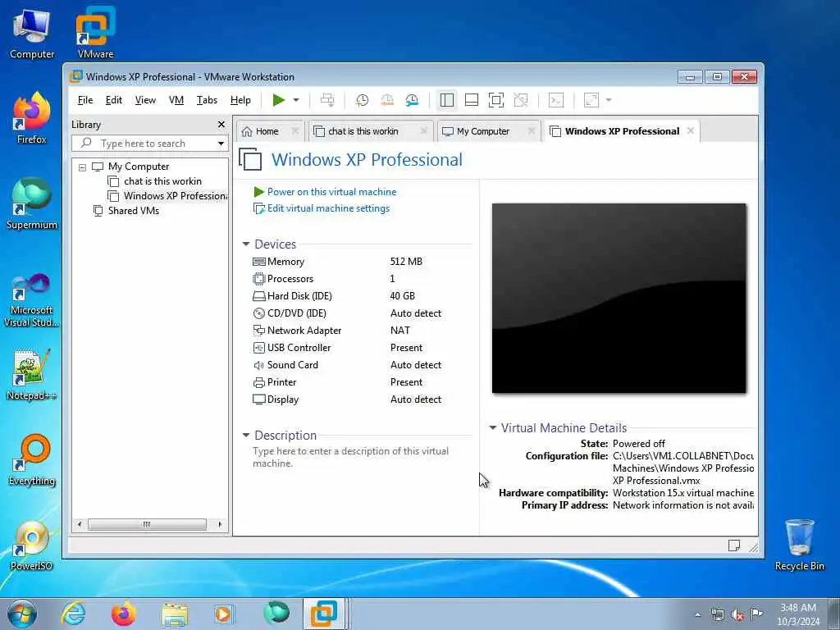Click the stretch guest toolbar icon

tap(591, 100)
